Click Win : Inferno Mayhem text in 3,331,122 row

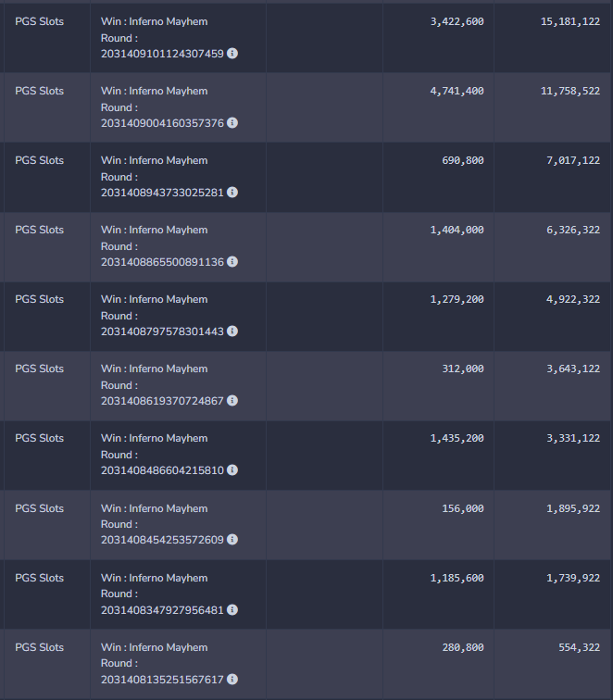pyautogui.click(x=154, y=438)
